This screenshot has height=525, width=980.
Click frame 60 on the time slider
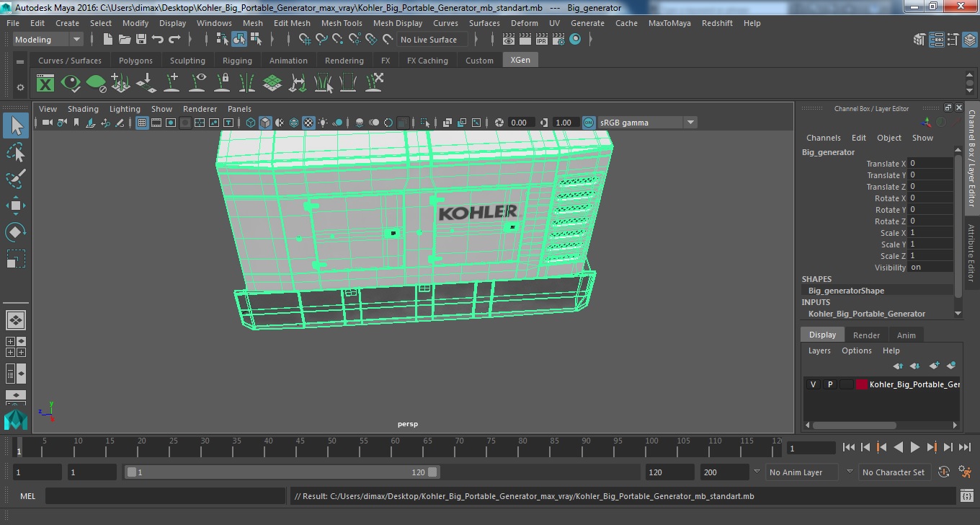click(x=395, y=447)
